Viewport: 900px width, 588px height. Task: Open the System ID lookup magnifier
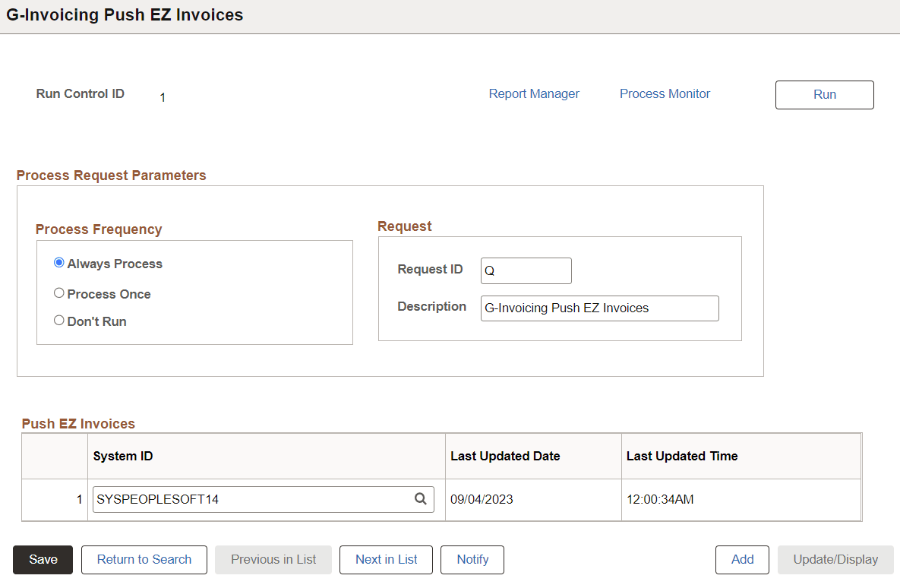coord(420,499)
